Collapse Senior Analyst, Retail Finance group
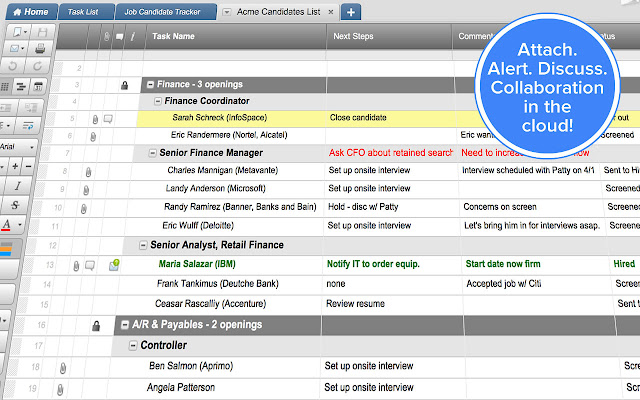Screen dimensions: 640x400 pyautogui.click(x=143, y=245)
